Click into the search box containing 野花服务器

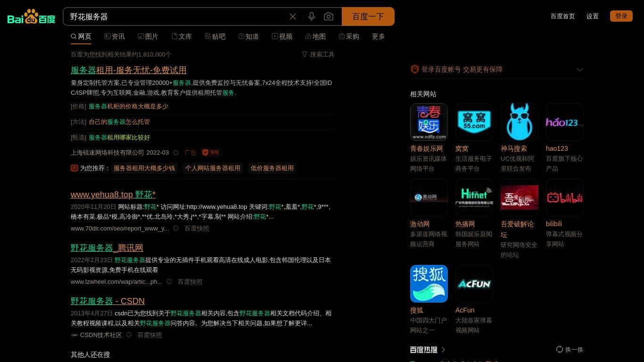click(x=177, y=16)
